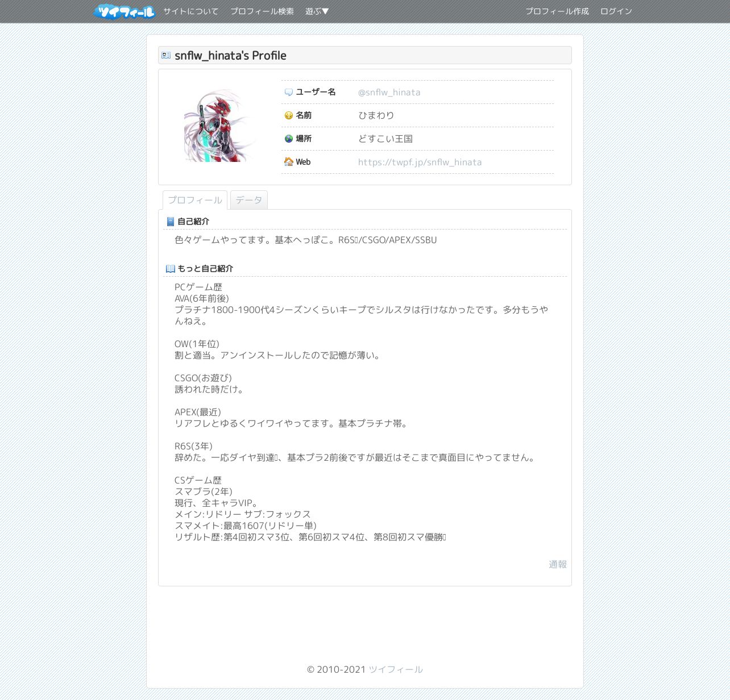Screen dimensions: 730x700
Task: Click the smiley icon next to 名前
Action: pos(289,115)
